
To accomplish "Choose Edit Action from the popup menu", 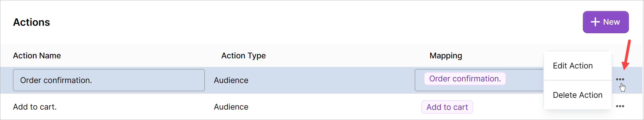I will pos(573,66).
